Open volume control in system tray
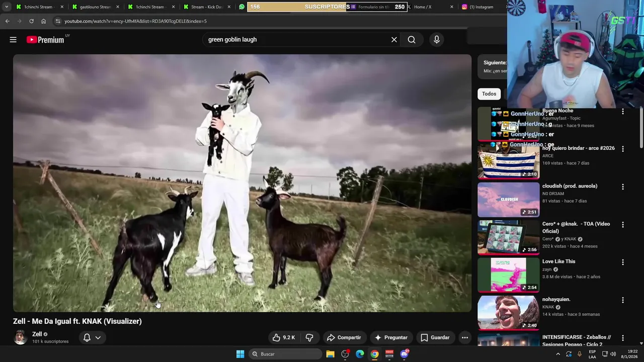The height and width of the screenshot is (362, 644). (x=613, y=354)
